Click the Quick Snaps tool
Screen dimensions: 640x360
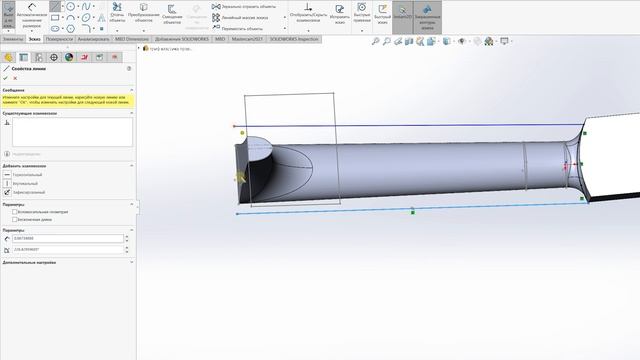[362, 12]
